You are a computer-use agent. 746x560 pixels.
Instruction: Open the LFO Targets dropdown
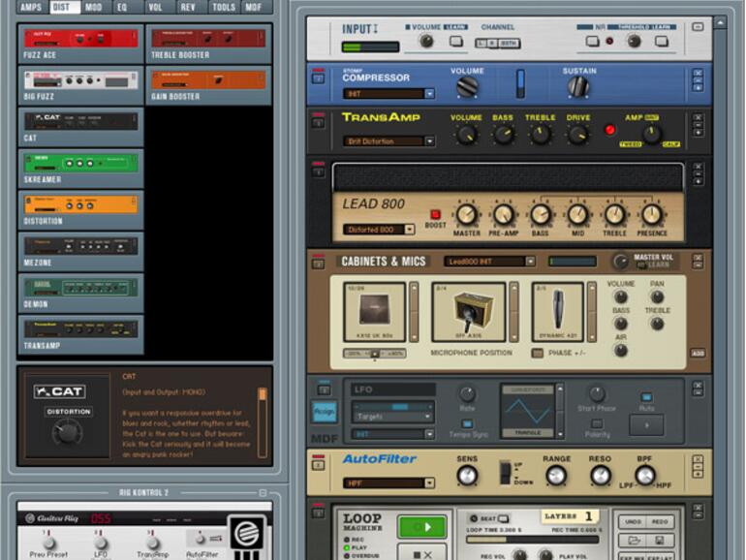(392, 417)
